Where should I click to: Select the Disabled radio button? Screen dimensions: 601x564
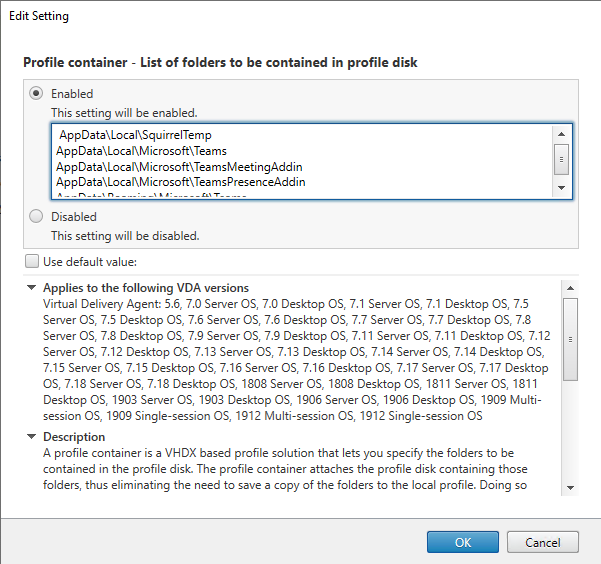pyautogui.click(x=37, y=216)
